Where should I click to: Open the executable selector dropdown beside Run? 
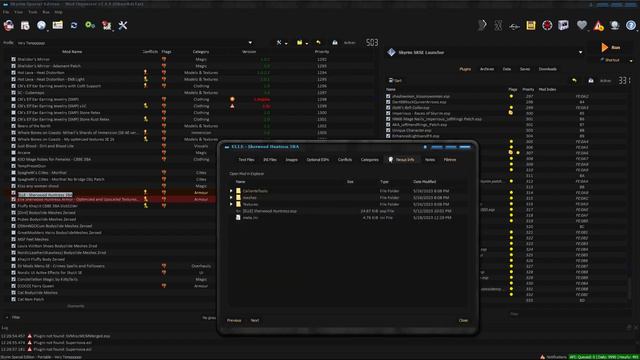[485, 52]
